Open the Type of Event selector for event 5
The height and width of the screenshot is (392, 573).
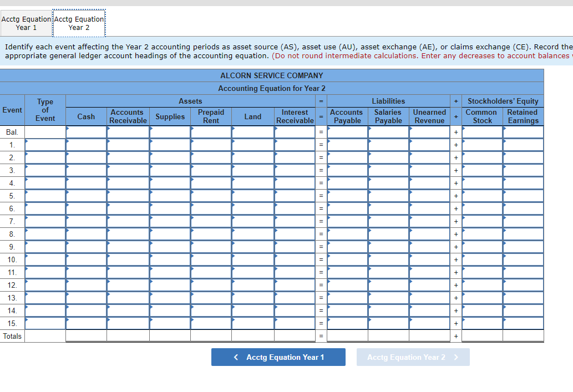45,196
